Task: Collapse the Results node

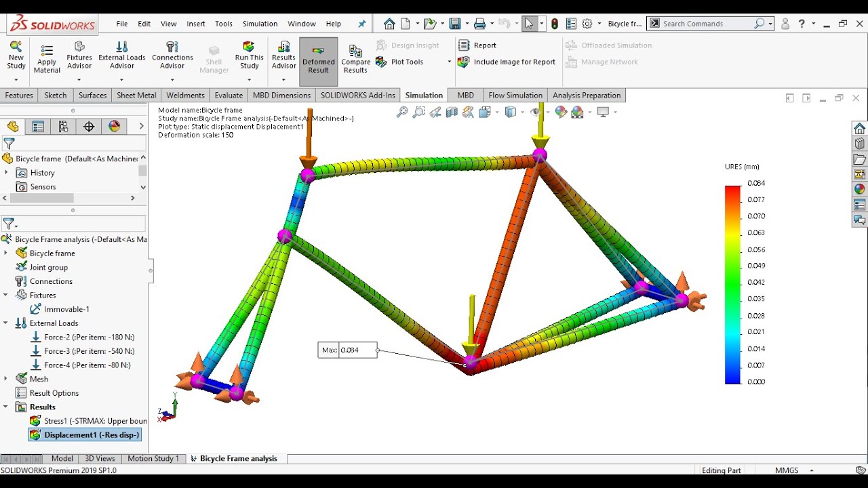Action: click(6, 407)
